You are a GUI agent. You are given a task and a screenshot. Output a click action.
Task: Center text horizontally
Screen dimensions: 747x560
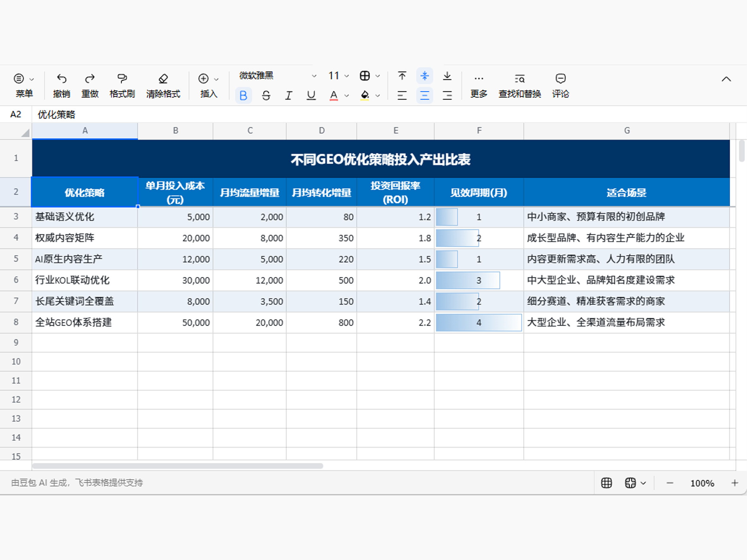(424, 95)
